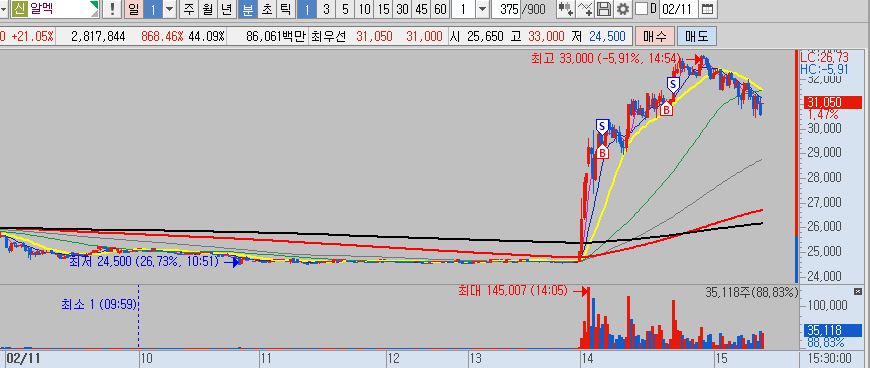Click the add indicator line icon
The image size is (870, 368).
click(x=585, y=9)
